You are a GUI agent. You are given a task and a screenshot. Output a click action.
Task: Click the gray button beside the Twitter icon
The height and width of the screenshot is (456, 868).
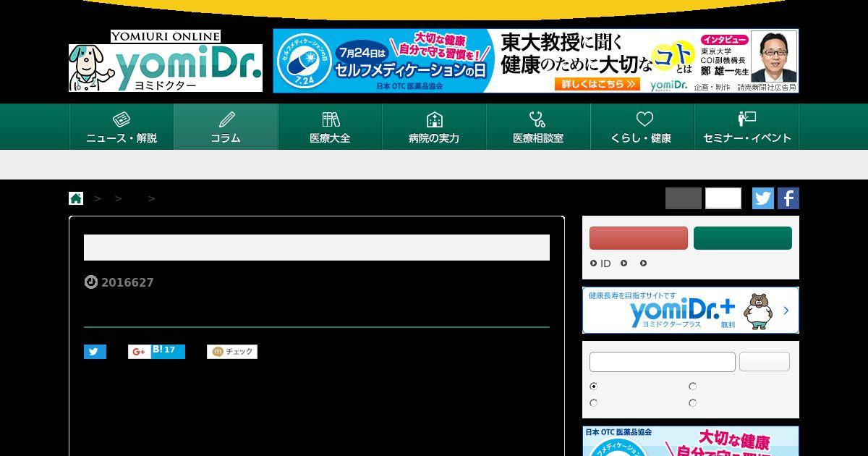click(x=684, y=198)
